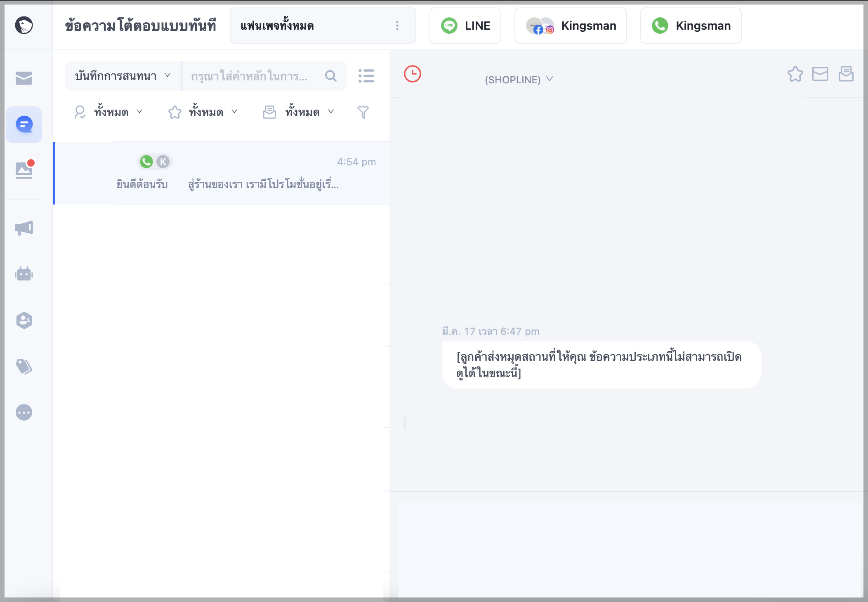The width and height of the screenshot is (868, 602).
Task: Click the K avatar badge in conversation row
Action: coord(163,162)
